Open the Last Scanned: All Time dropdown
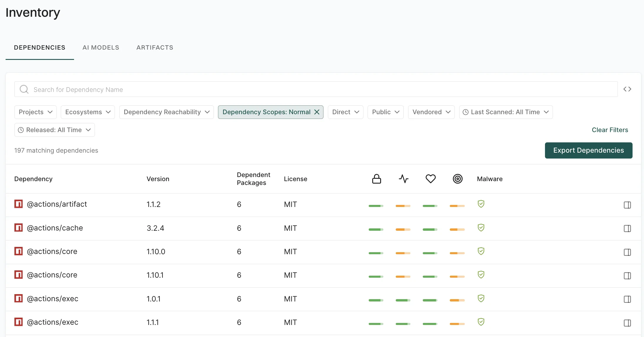Image resolution: width=644 pixels, height=337 pixels. [505, 112]
